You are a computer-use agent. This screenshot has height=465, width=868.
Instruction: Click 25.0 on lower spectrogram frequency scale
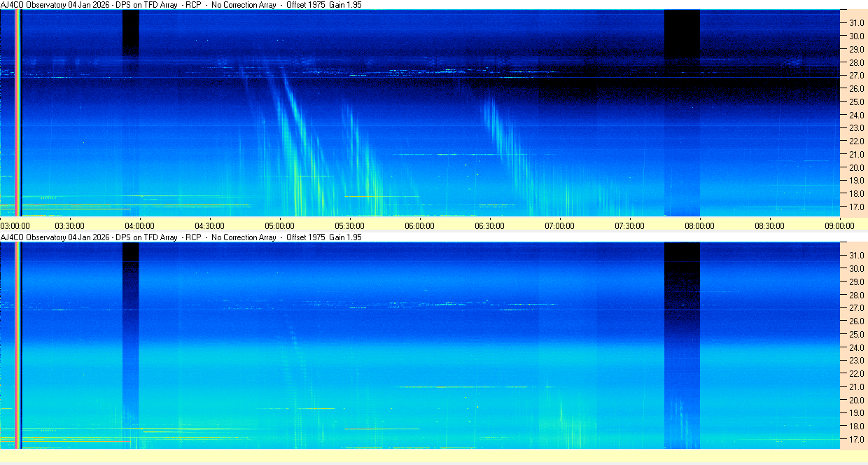pyautogui.click(x=857, y=334)
